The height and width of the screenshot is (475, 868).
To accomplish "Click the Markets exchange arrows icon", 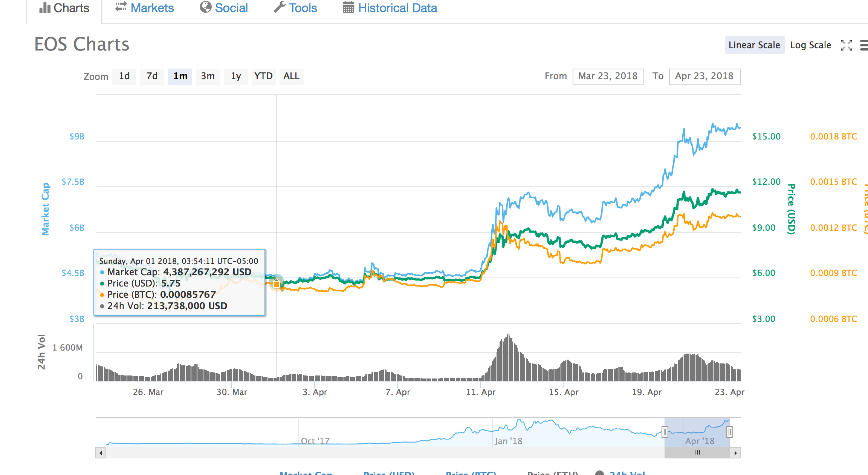I will (x=121, y=7).
